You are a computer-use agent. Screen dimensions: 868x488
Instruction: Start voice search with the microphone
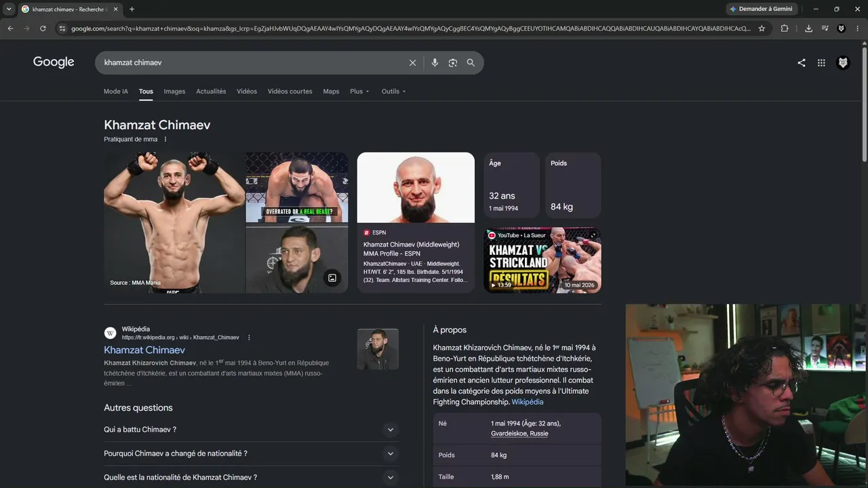(435, 62)
